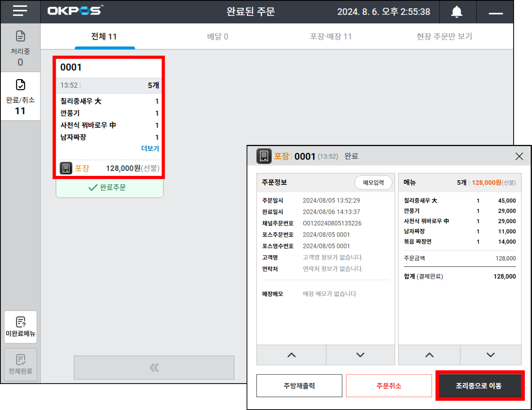Close the order detail popup

pyautogui.click(x=519, y=156)
